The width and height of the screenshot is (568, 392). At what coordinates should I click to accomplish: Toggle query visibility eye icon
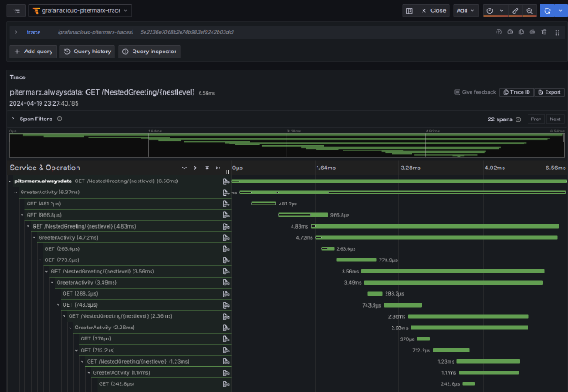533,31
